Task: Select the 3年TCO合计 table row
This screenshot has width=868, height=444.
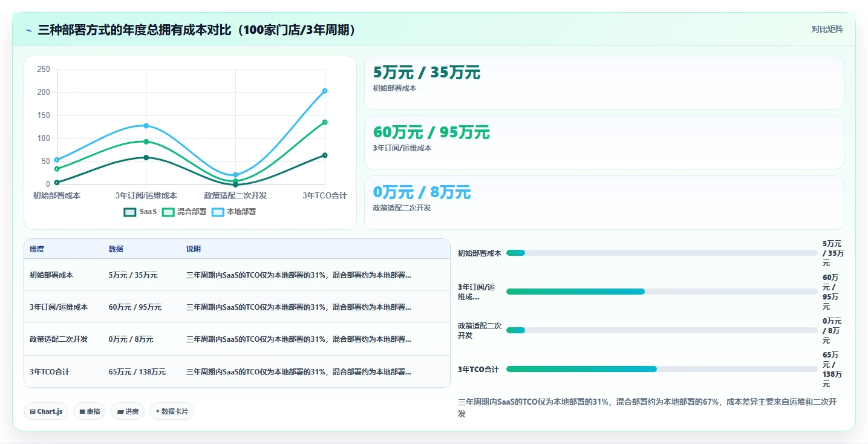Action: tap(237, 371)
